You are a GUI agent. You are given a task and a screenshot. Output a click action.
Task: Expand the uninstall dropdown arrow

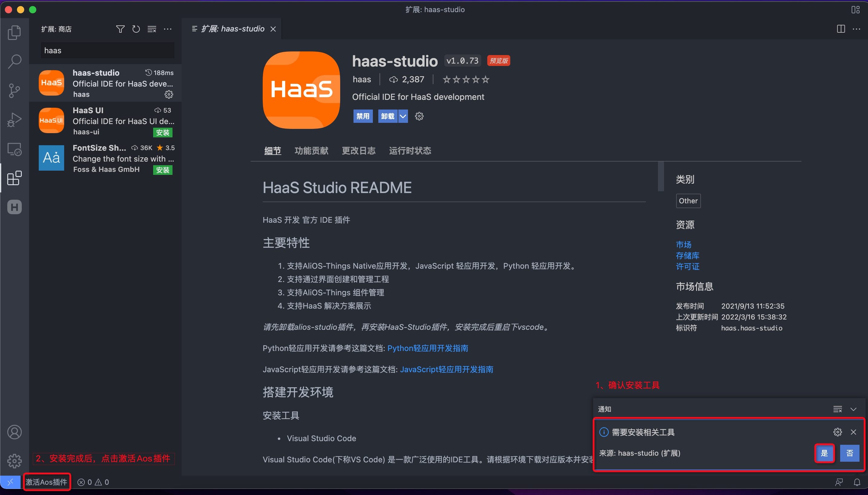(403, 116)
